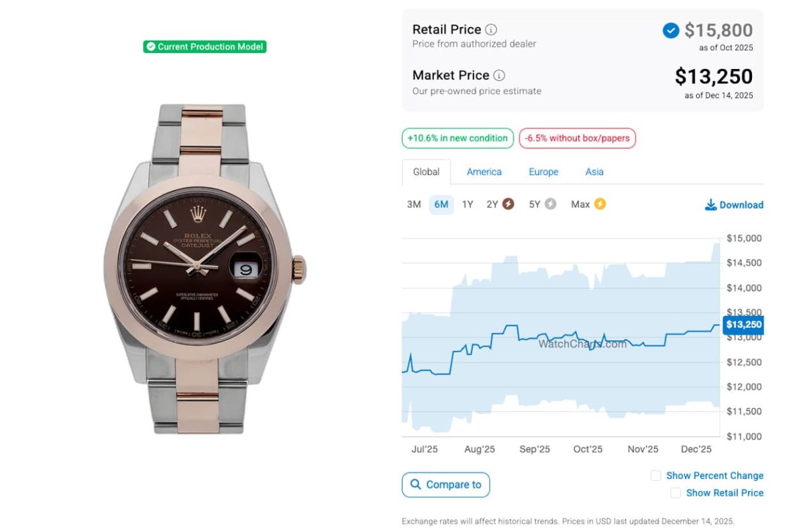Enable the Show Retail Price checkbox
Viewport: 805px width, 532px height.
click(x=676, y=493)
